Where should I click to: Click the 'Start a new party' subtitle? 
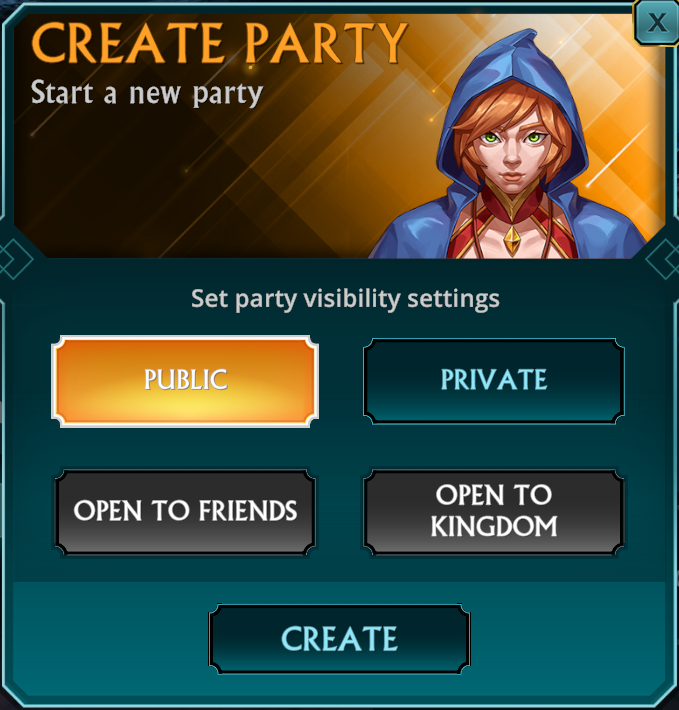[147, 94]
